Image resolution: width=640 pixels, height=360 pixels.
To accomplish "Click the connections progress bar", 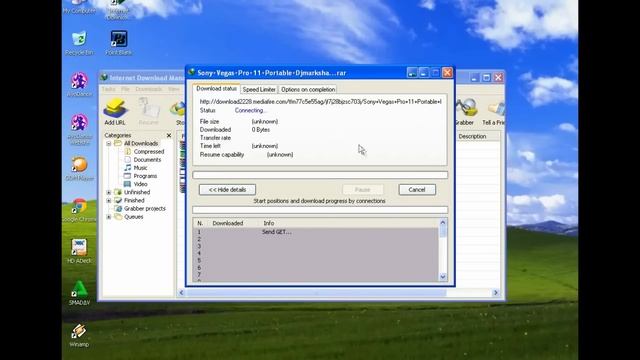I will coord(320,210).
